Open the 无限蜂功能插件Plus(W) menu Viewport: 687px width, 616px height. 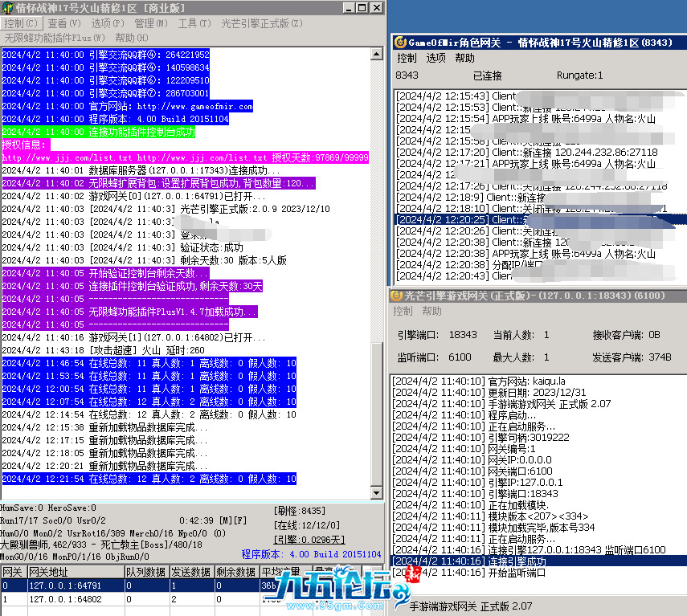tap(54, 38)
